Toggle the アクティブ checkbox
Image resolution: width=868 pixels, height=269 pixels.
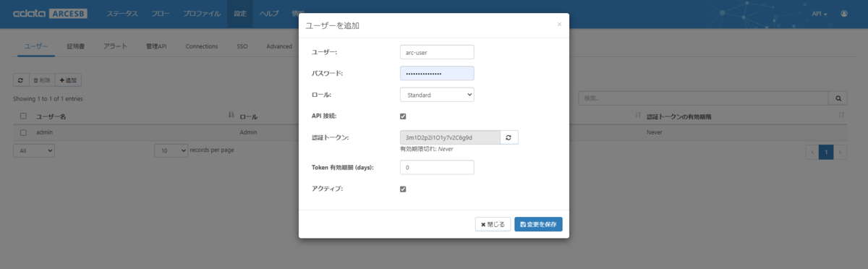click(x=403, y=189)
